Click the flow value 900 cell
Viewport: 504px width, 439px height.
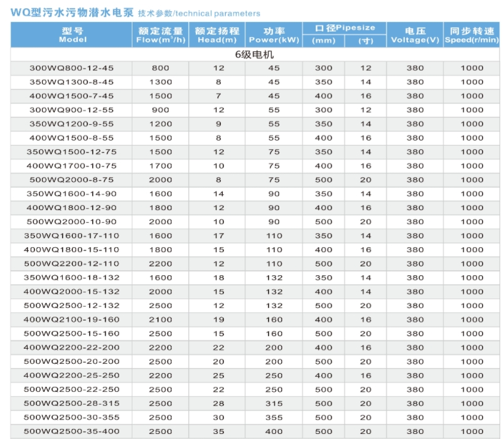(160, 110)
